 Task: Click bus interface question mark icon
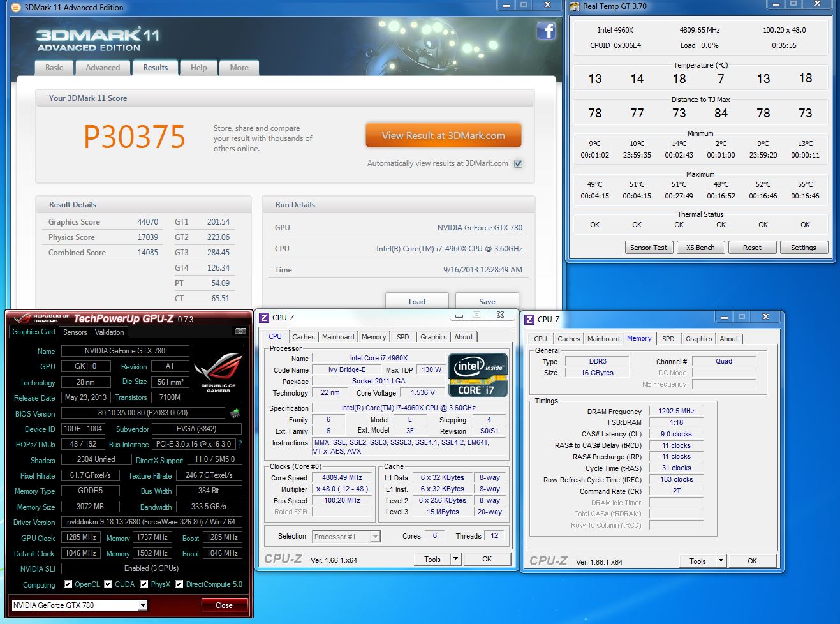[x=240, y=444]
